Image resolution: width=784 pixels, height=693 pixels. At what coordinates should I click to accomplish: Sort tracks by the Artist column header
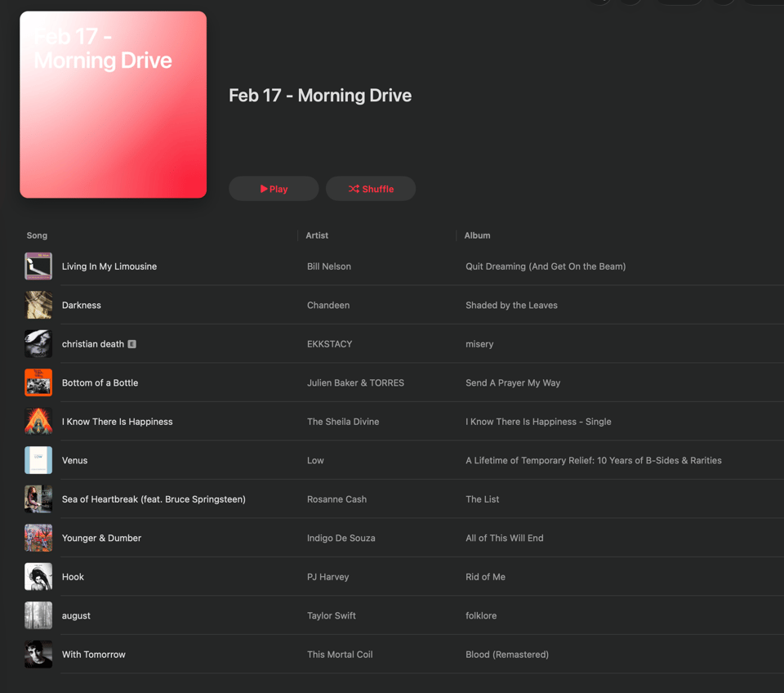point(317,235)
